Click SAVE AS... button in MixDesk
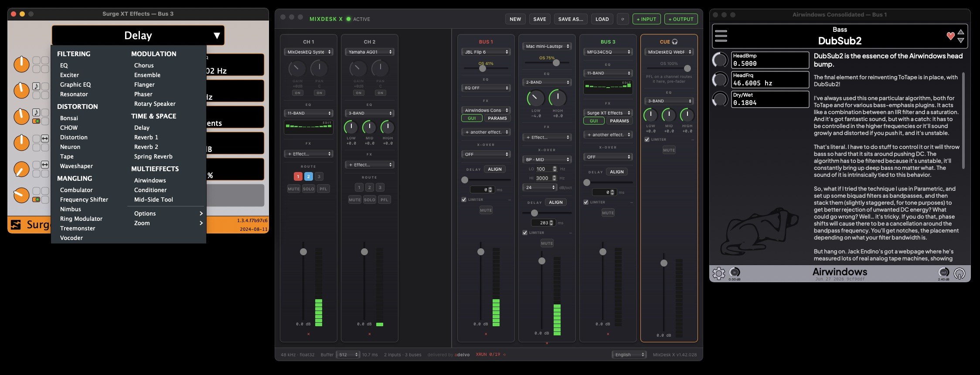980x375 pixels. 571,19
